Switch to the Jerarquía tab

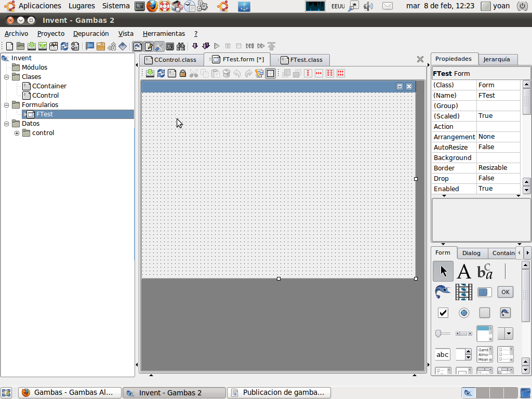click(x=497, y=59)
